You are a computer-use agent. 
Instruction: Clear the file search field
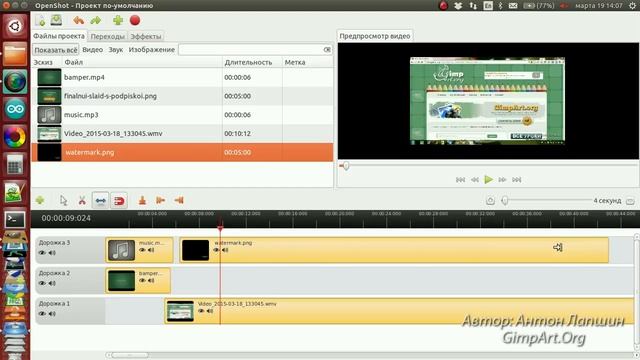pos(327,50)
